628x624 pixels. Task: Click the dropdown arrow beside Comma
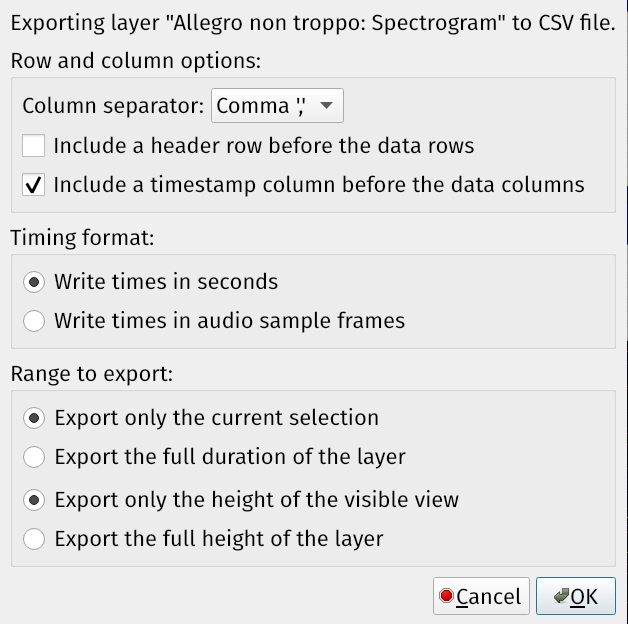click(326, 106)
